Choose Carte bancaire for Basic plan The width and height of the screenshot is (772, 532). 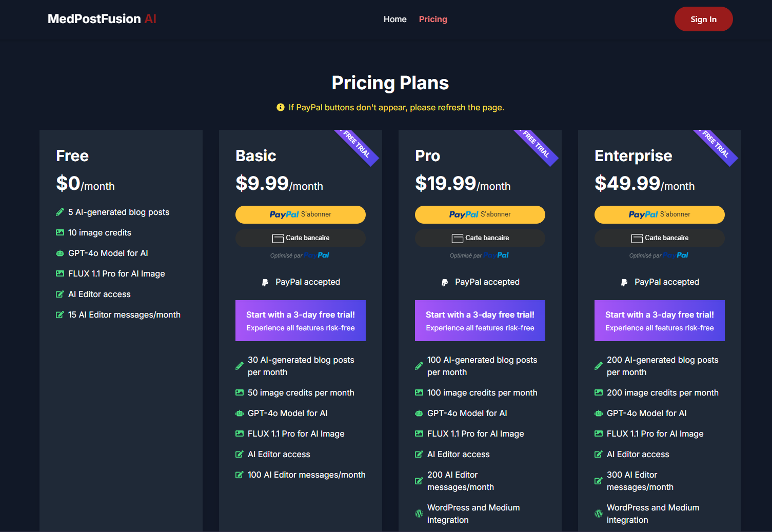pyautogui.click(x=300, y=238)
